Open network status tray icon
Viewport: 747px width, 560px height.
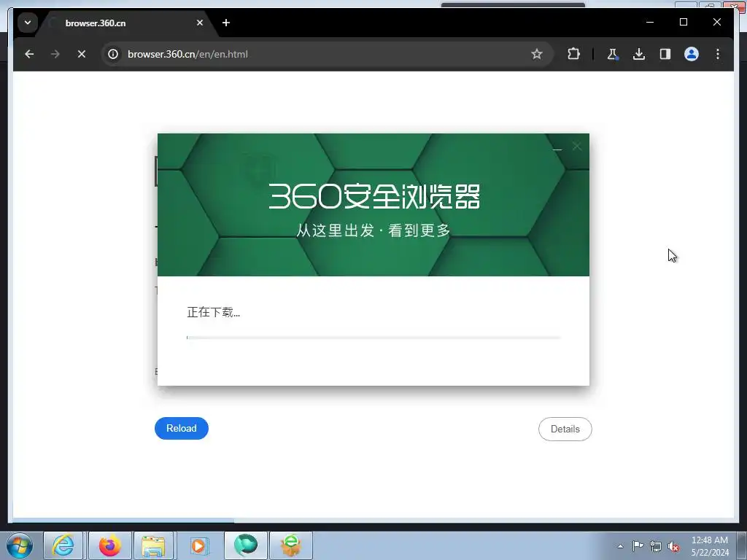(x=656, y=546)
